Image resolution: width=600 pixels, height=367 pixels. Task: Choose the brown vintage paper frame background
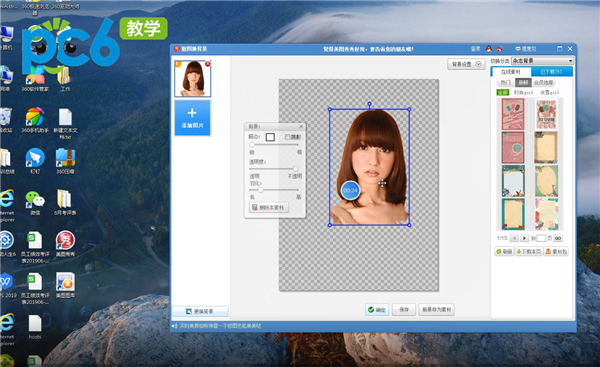pos(546,147)
